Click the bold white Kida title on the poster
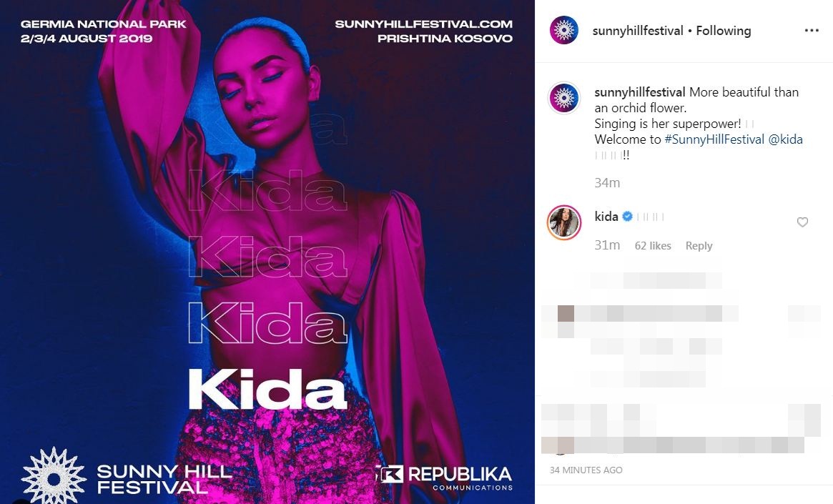The image size is (833, 504). [x=267, y=389]
